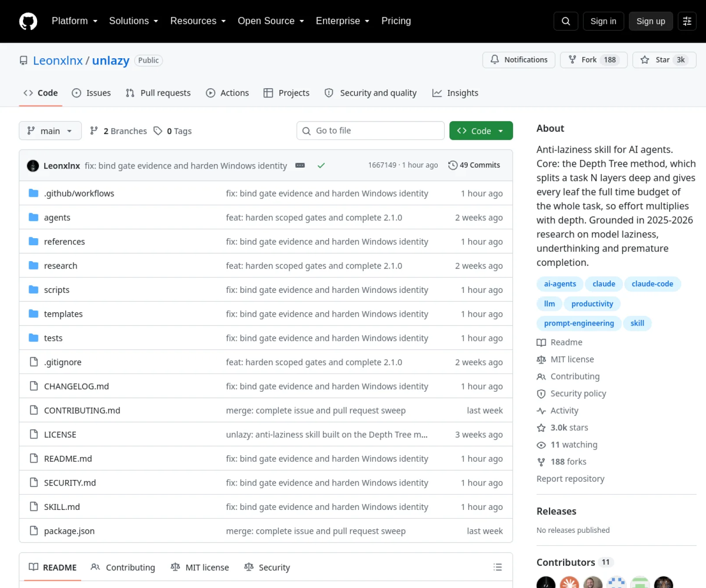Viewport: 706px width, 588px height.
Task: Open the Insights tab
Action: point(455,93)
